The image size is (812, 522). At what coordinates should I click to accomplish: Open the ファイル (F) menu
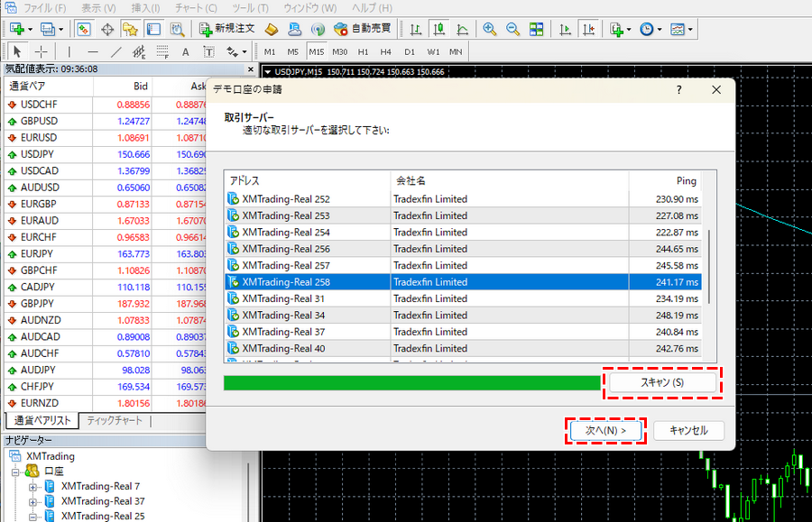click(45, 8)
